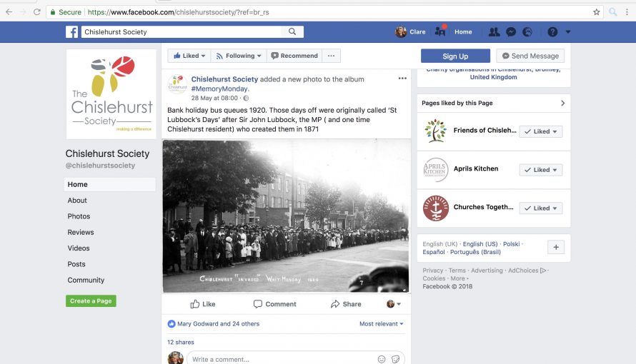Select Videos in the page sidebar
The image size is (636, 364).
pyautogui.click(x=79, y=248)
